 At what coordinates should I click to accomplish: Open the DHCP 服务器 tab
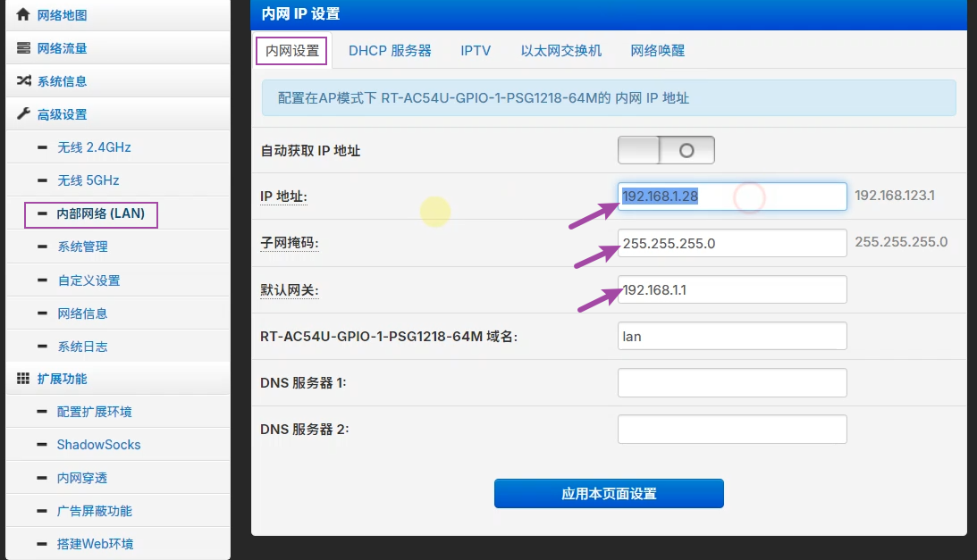(x=390, y=50)
